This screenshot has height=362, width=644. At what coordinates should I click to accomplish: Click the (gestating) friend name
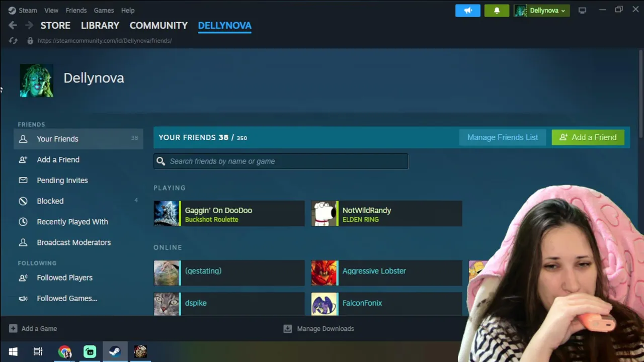click(203, 271)
